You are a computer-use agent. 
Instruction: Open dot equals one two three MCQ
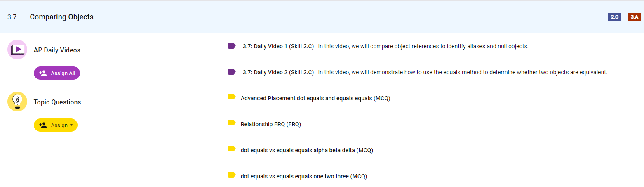pyautogui.click(x=304, y=176)
